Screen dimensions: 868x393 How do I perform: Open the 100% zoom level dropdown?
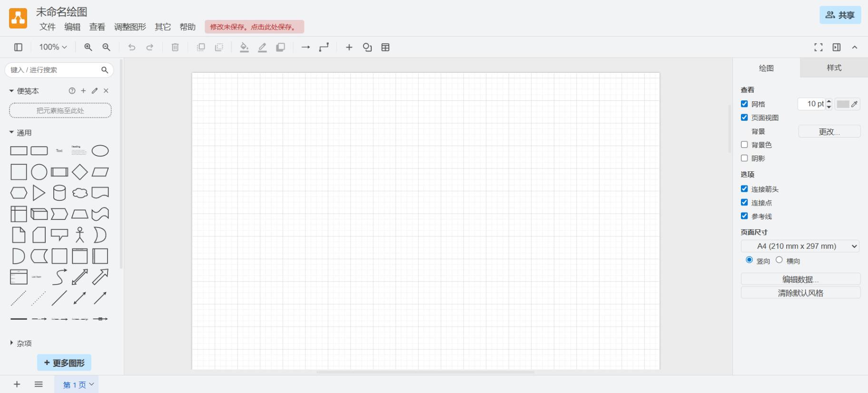(x=53, y=47)
